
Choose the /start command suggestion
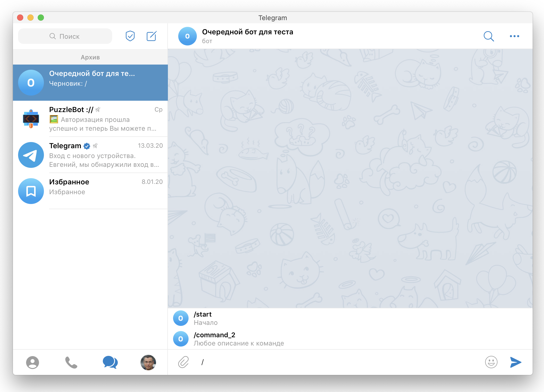(350, 318)
